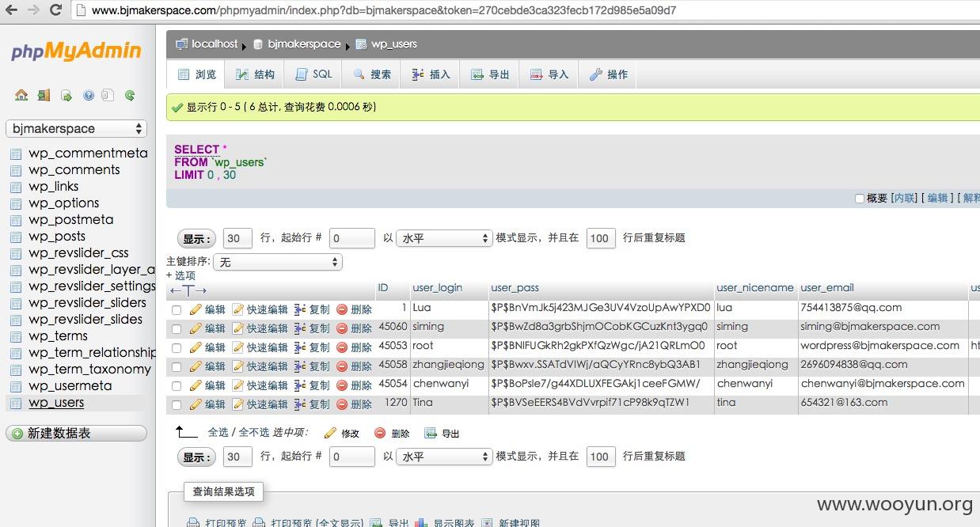Open the 插入 insert tab
The image size is (980, 527).
pyautogui.click(x=431, y=74)
